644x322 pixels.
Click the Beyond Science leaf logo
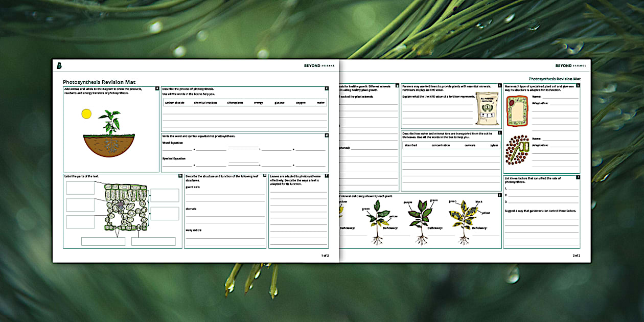[59, 66]
